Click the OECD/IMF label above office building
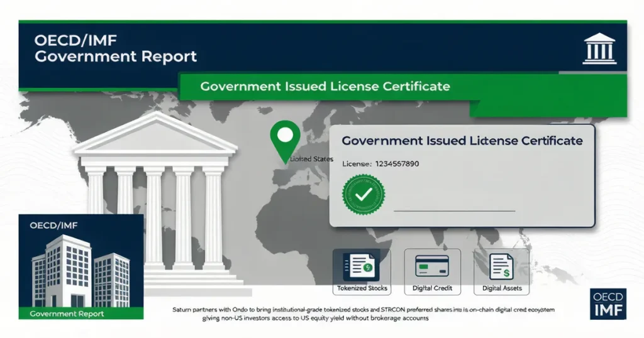644x338 pixels. coord(53,226)
